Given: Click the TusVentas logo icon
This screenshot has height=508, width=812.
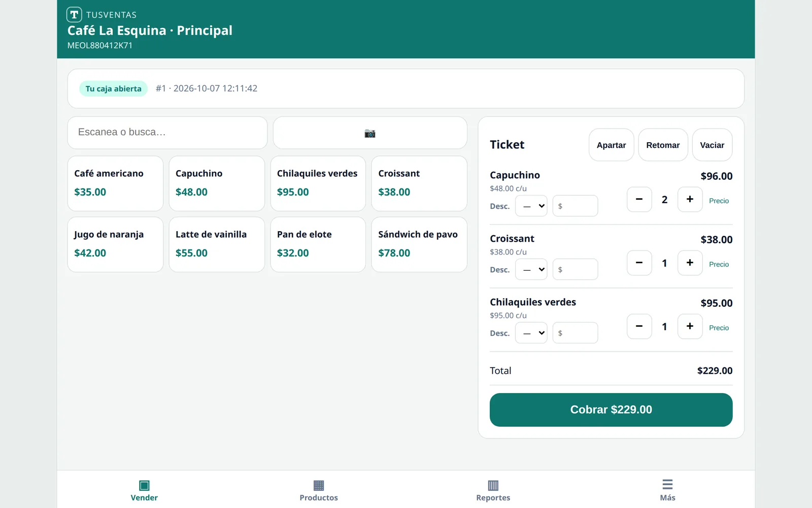Looking at the screenshot, I should pyautogui.click(x=74, y=14).
